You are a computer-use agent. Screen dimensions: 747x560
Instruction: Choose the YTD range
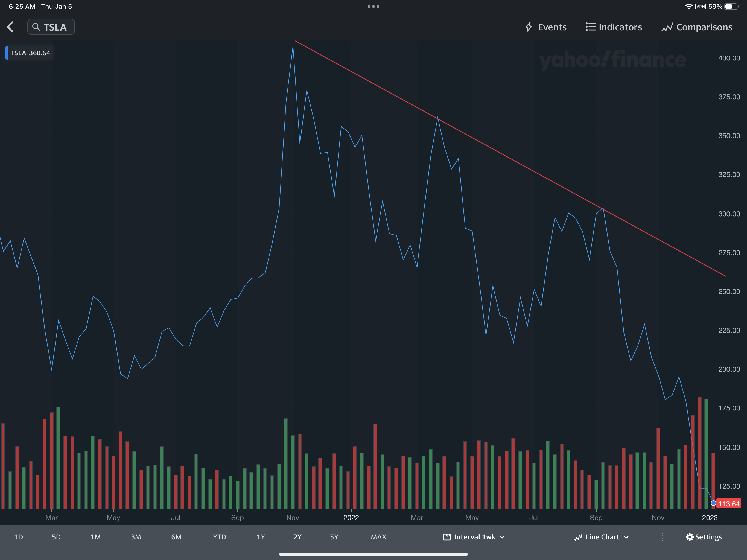click(220, 537)
